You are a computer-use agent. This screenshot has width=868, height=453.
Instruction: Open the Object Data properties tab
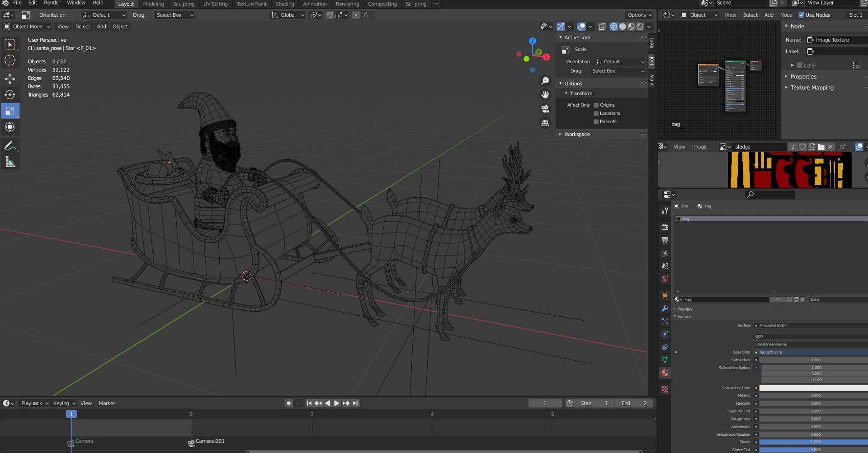coord(665,360)
